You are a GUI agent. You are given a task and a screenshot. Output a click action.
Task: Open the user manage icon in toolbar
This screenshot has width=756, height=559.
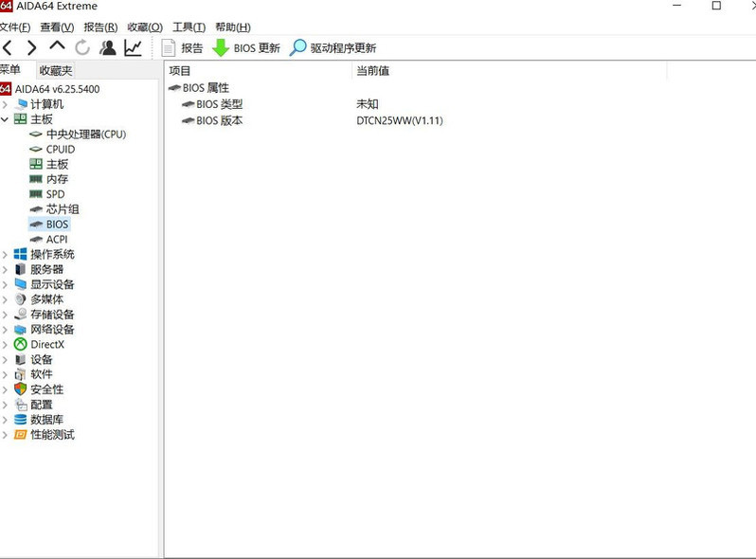point(108,47)
